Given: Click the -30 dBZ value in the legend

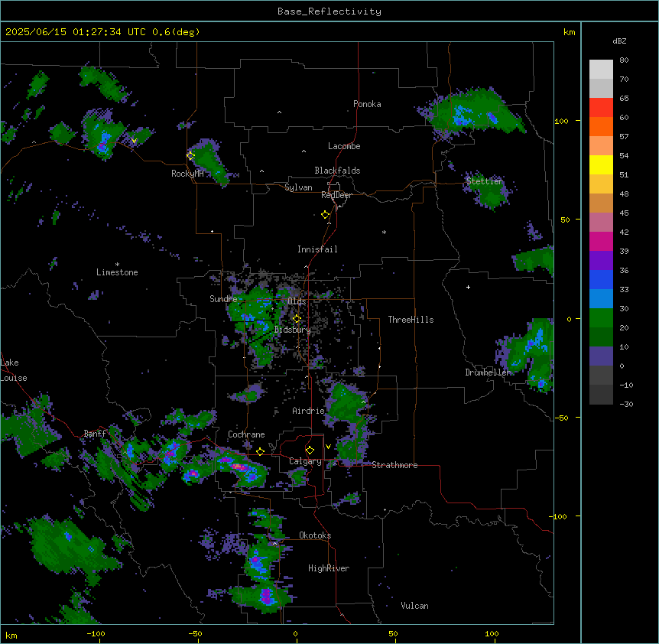Looking at the screenshot, I should click(x=626, y=404).
